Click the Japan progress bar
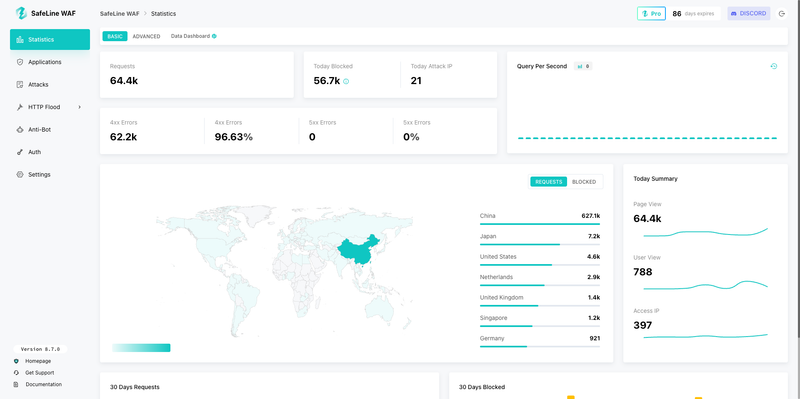 click(x=540, y=244)
